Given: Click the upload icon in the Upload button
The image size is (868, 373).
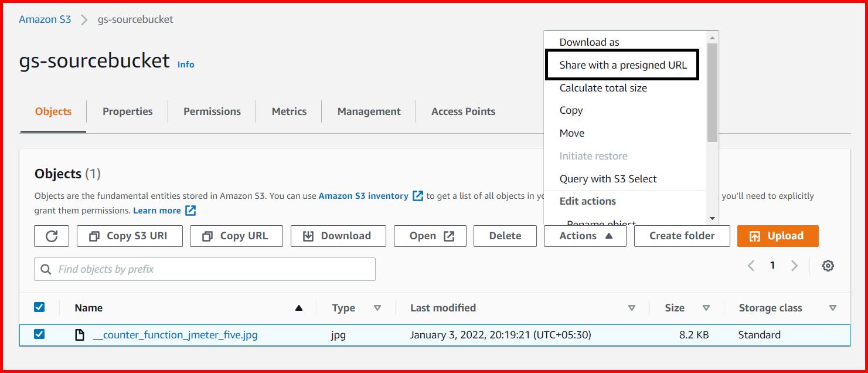Looking at the screenshot, I should pos(756,235).
